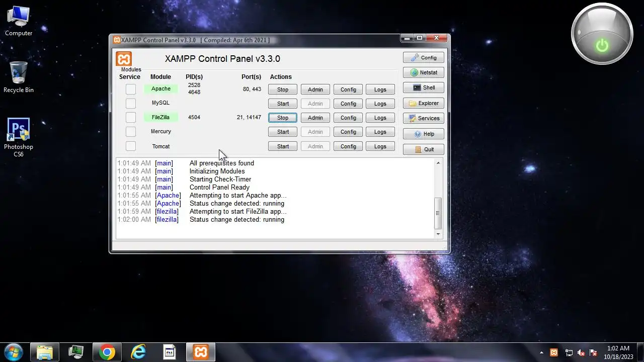Click the Tomcat module label
The width and height of the screenshot is (644, 362).
tap(161, 146)
